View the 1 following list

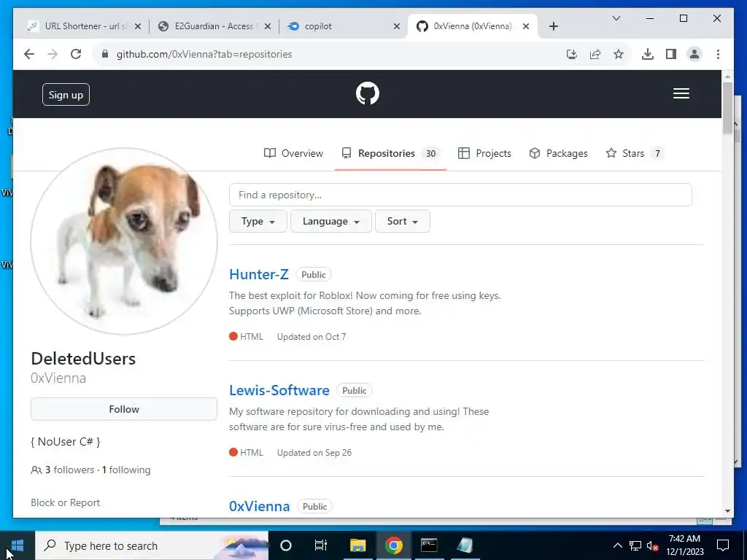[126, 470]
